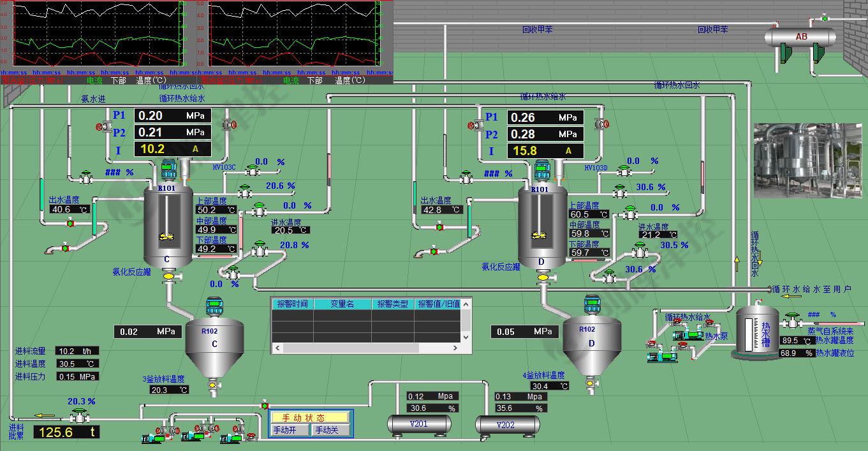Image resolution: width=868 pixels, height=451 pixels.
Task: Click the AB recovery tank
Action: (801, 38)
